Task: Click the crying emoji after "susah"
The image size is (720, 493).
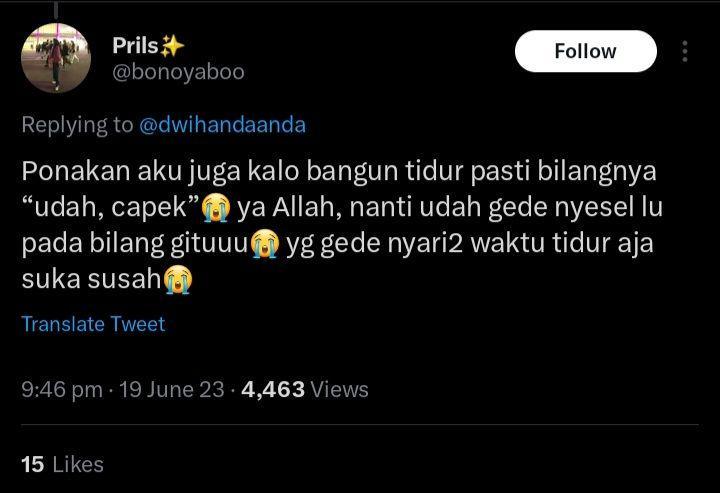Action: coord(178,280)
